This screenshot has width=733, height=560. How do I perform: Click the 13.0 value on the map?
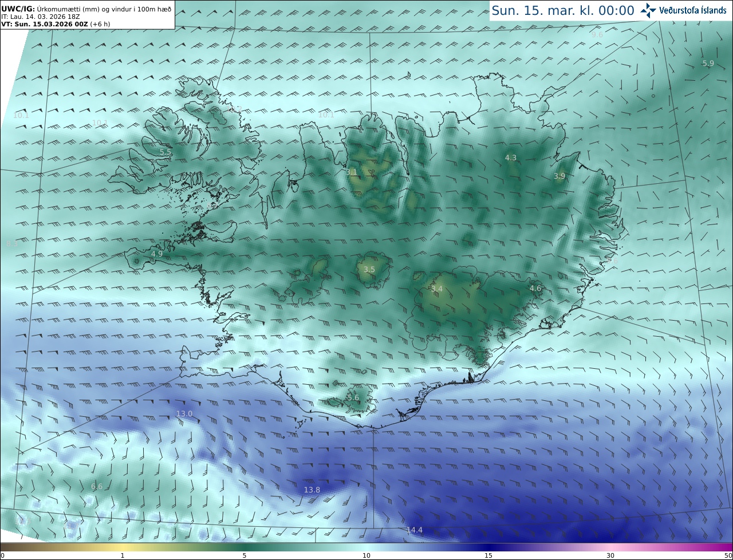(184, 413)
